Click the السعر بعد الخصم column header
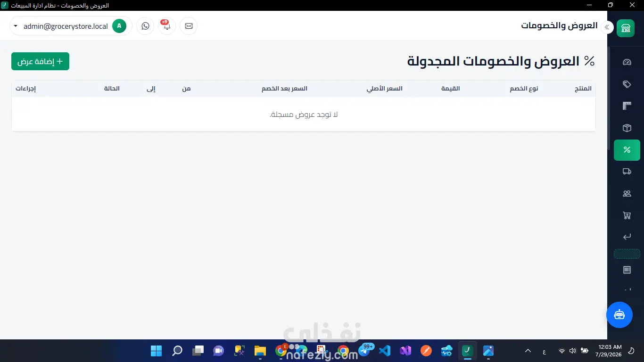The height and width of the screenshot is (362, 644). 285,89
